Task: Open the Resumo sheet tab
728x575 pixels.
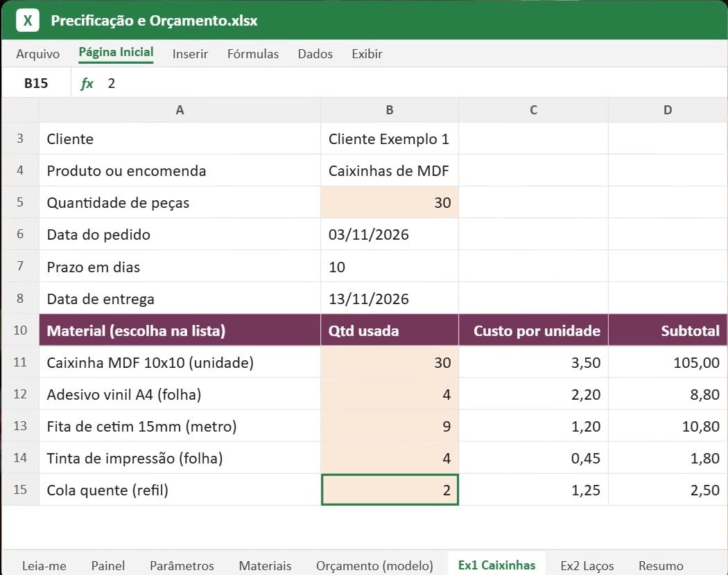Action: pos(661,566)
